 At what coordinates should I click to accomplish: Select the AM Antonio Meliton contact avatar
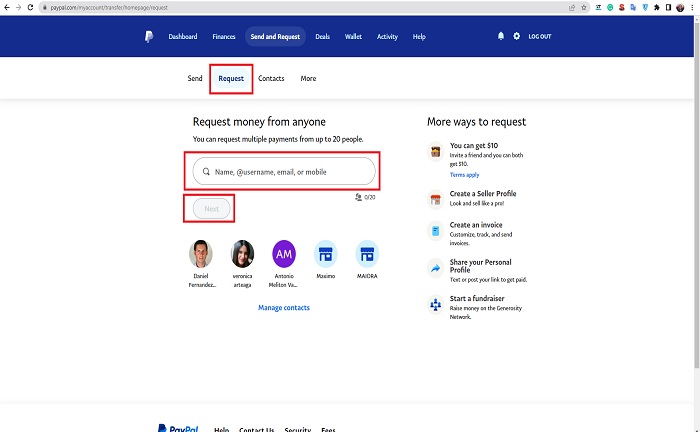click(x=284, y=253)
